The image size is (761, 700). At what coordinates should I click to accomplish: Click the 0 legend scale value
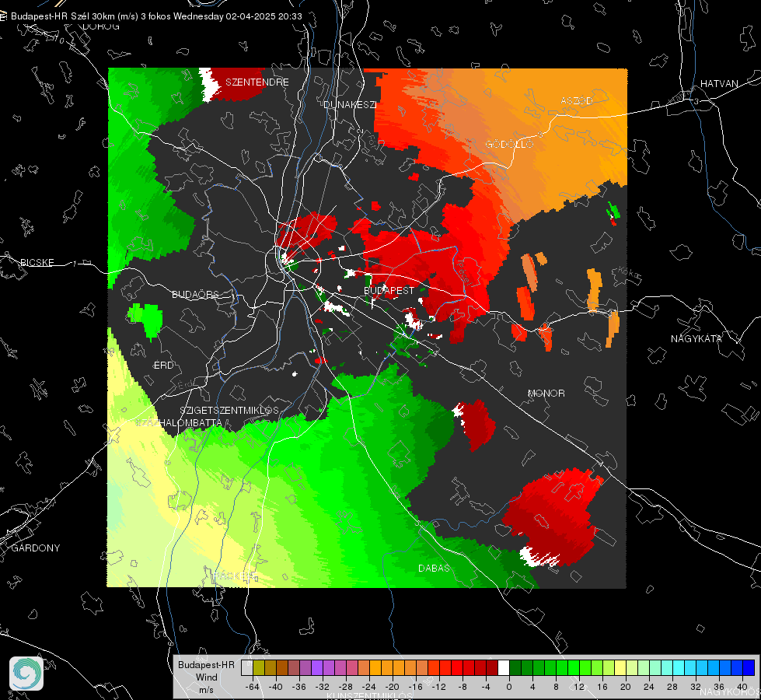coord(509,687)
